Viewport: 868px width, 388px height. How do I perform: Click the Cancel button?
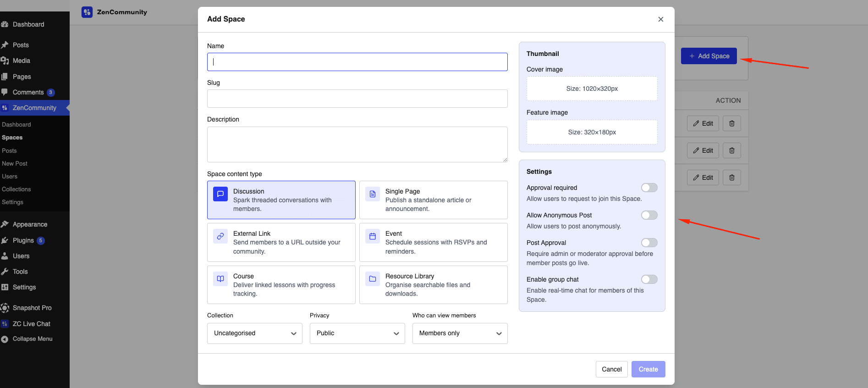(612, 369)
